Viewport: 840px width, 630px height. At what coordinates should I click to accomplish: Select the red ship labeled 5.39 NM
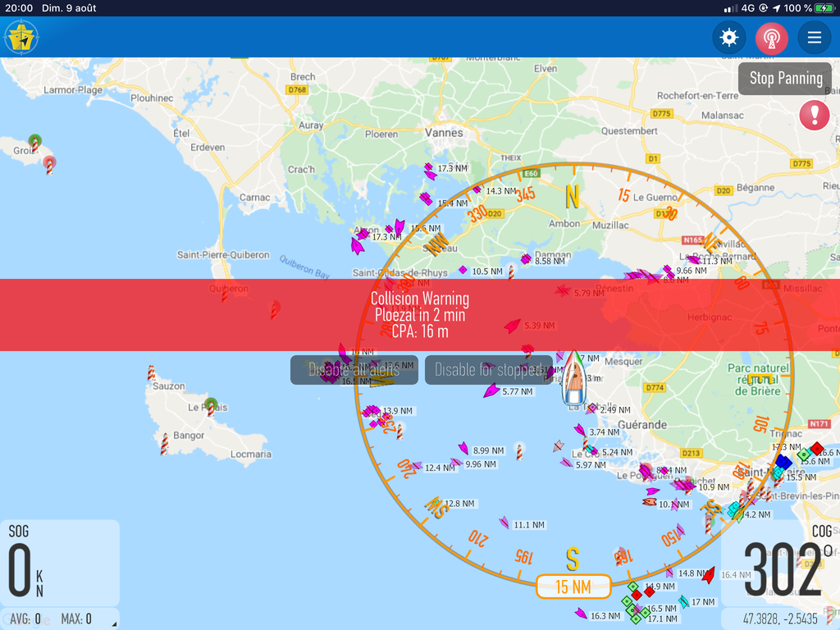512,326
